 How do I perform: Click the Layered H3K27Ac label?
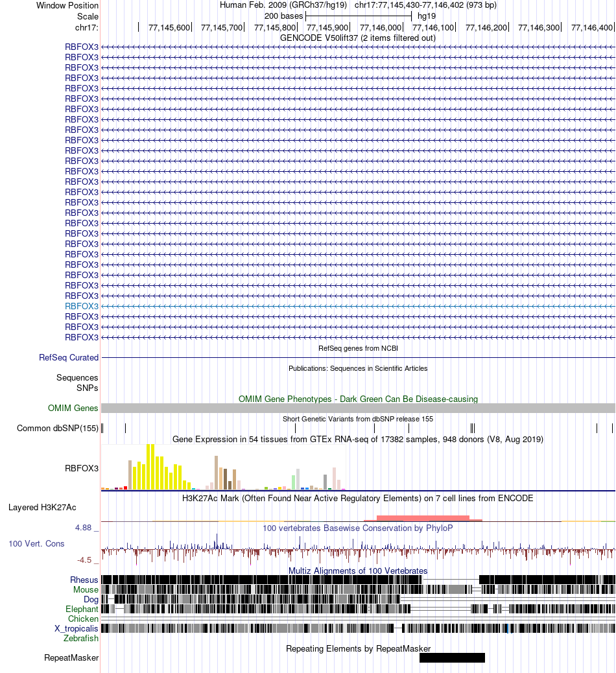[x=42, y=507]
